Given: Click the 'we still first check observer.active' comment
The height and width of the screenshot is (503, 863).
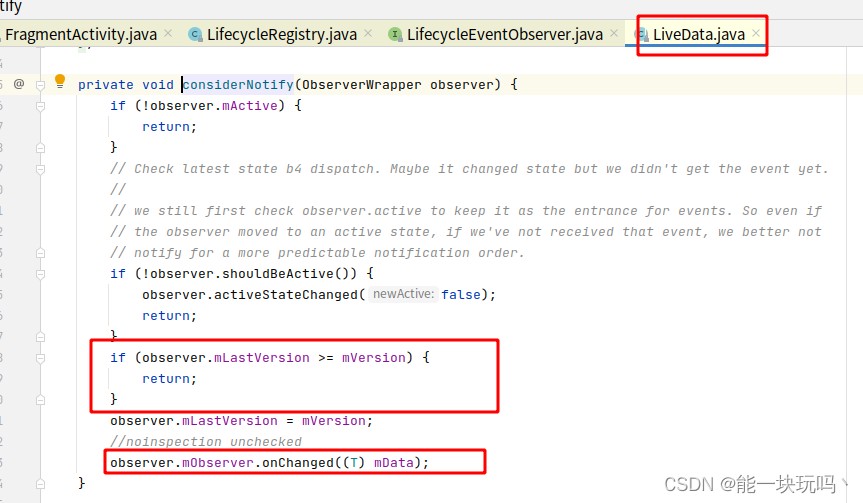Looking at the screenshot, I should tap(466, 211).
